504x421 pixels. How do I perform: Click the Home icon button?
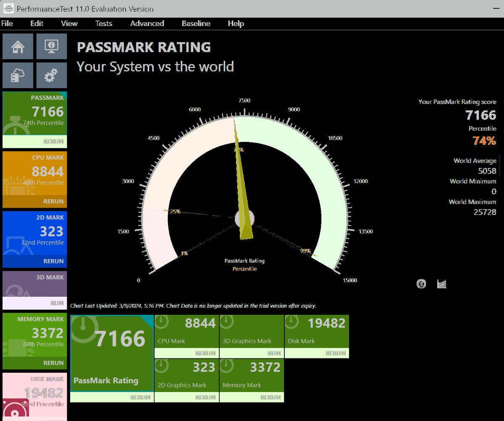[x=18, y=47]
